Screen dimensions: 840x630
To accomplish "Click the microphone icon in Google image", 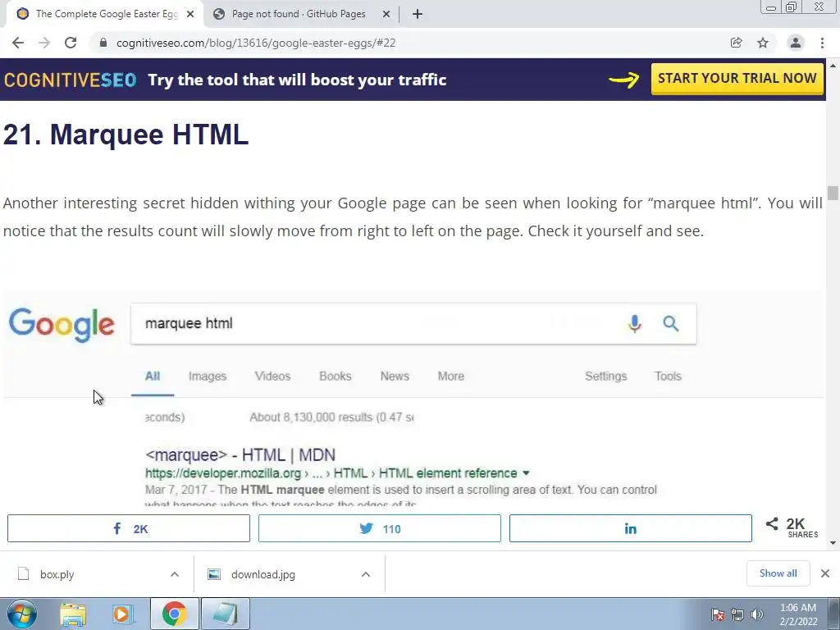I will (635, 323).
